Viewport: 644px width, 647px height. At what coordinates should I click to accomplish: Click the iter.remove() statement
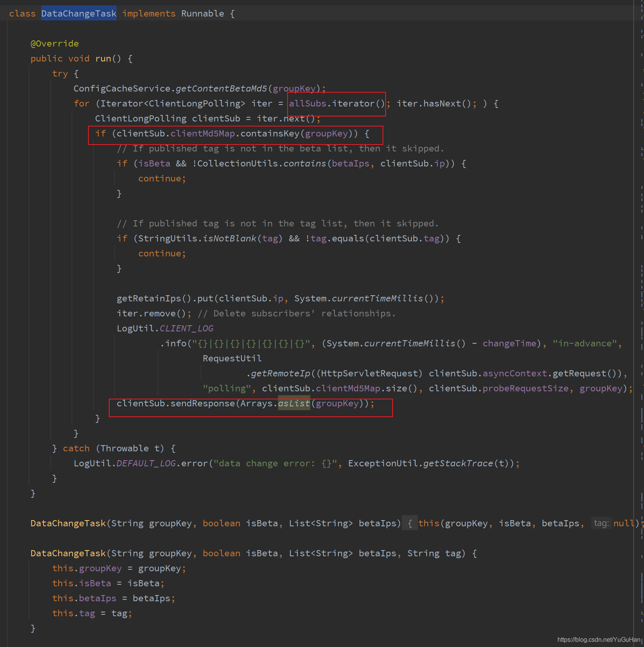click(x=154, y=313)
